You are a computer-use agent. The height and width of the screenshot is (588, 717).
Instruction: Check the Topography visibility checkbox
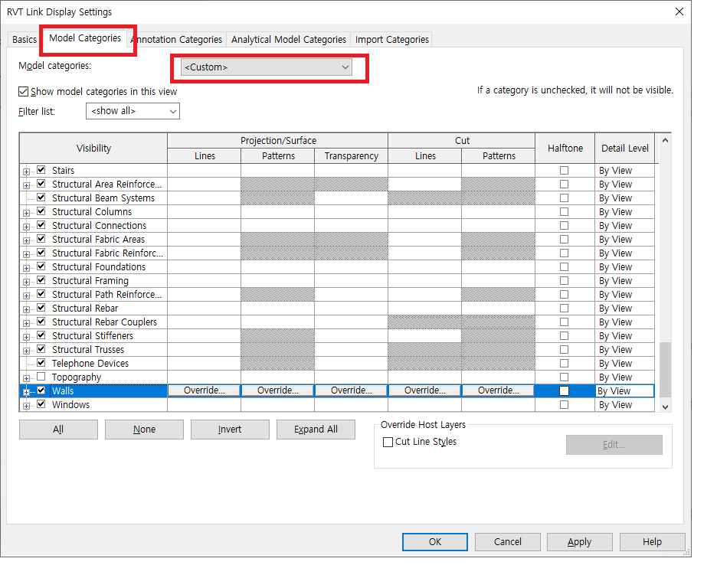point(41,377)
